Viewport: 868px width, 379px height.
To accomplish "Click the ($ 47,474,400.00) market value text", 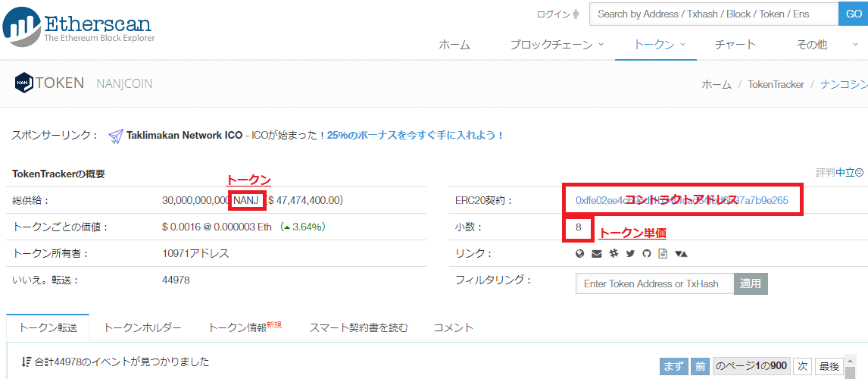I will coord(304,200).
